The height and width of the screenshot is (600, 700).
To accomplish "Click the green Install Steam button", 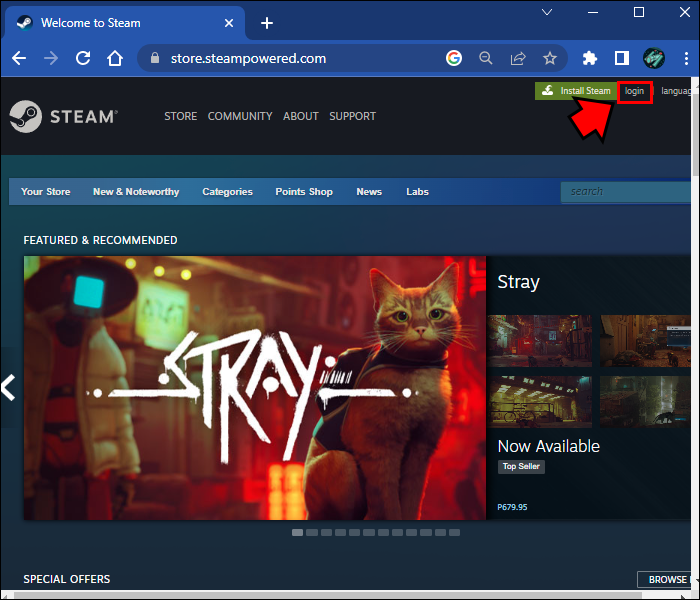I will tap(576, 91).
